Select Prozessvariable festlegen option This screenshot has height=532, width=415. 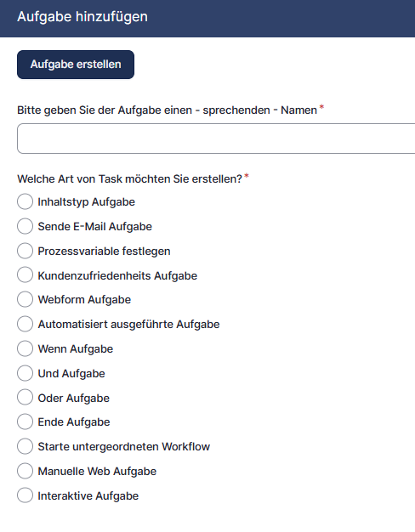[26, 251]
